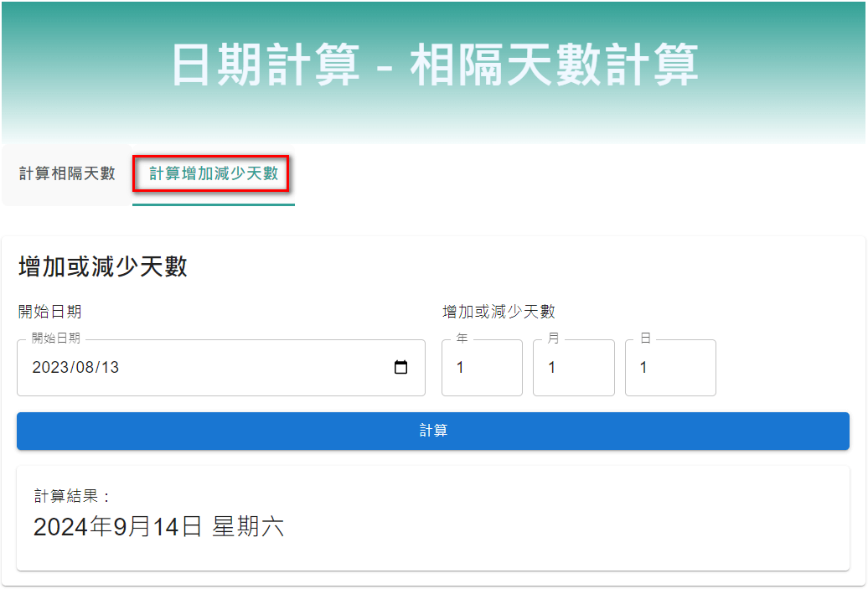Click the blue 計算 button
The height and width of the screenshot is (589, 868).
coord(433,430)
